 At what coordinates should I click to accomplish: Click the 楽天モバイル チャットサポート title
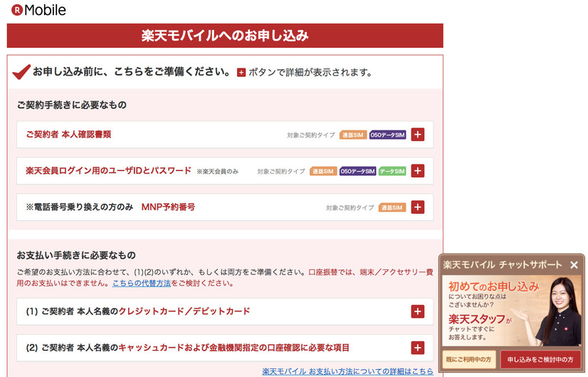click(503, 264)
